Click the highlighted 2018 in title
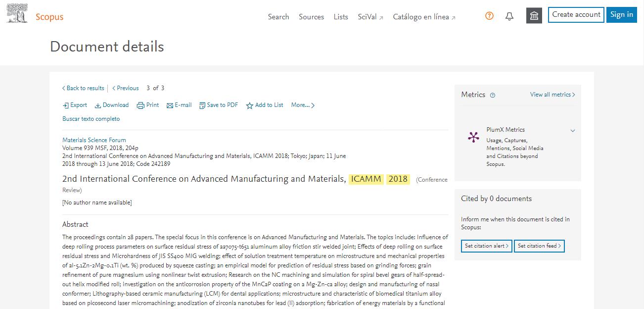This screenshot has height=309, width=644. tap(398, 179)
